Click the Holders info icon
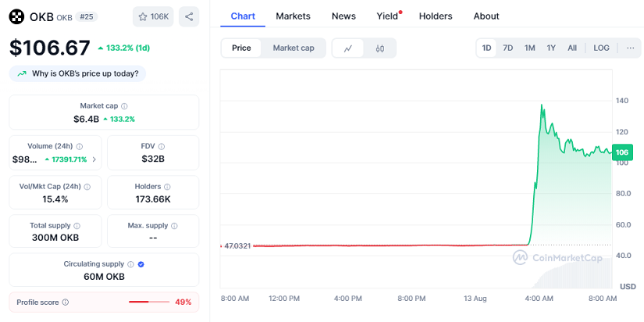The width and height of the screenshot is (644, 322). click(x=168, y=187)
